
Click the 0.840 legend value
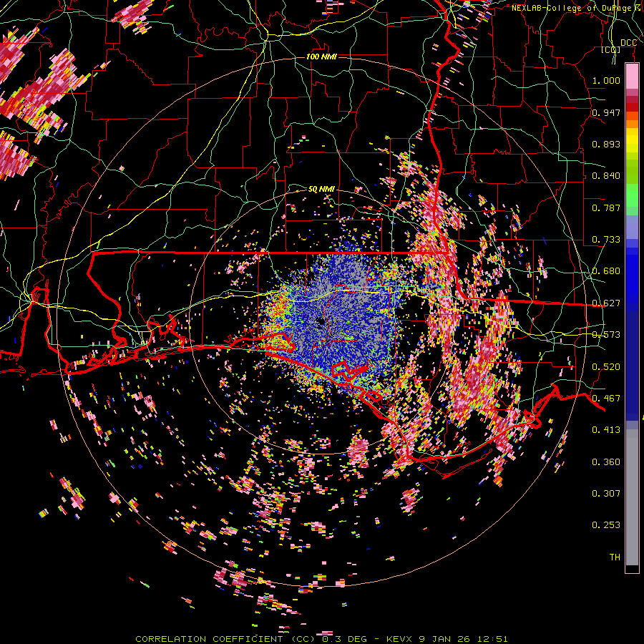coord(606,176)
